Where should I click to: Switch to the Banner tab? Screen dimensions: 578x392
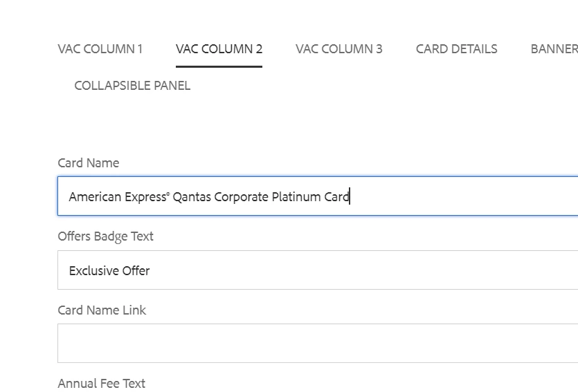[x=554, y=49]
